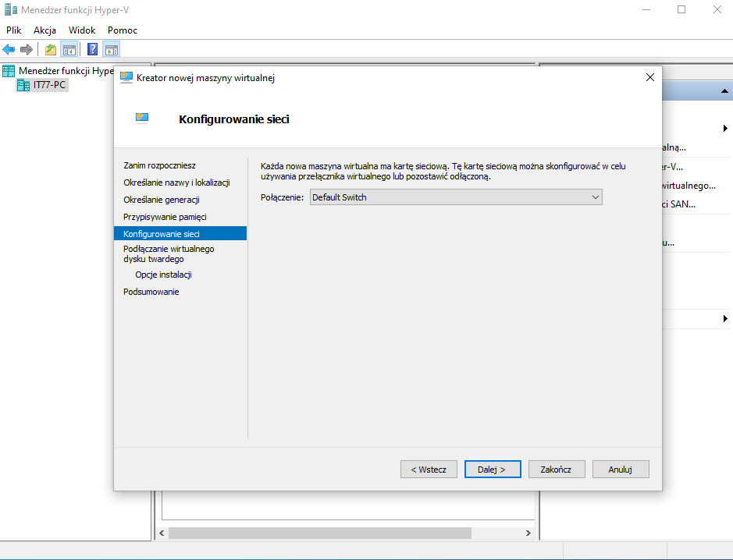Open Help via the question mark icon
Image resolution: width=733 pixels, height=560 pixels.
point(93,50)
